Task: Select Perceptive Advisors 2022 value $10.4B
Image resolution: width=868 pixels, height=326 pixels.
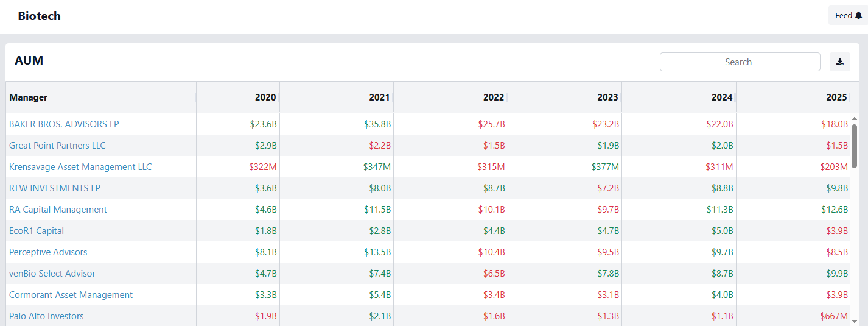Action: [x=492, y=252]
